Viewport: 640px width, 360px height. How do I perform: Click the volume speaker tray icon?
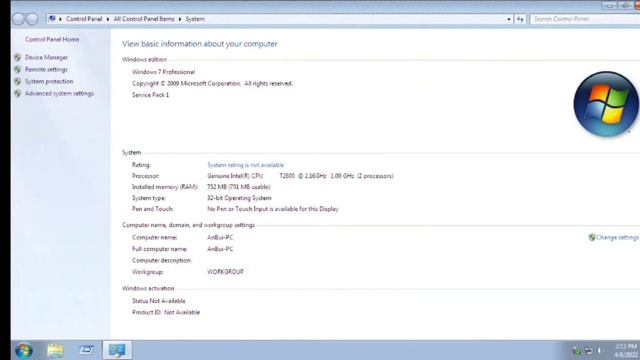pyautogui.click(x=600, y=350)
